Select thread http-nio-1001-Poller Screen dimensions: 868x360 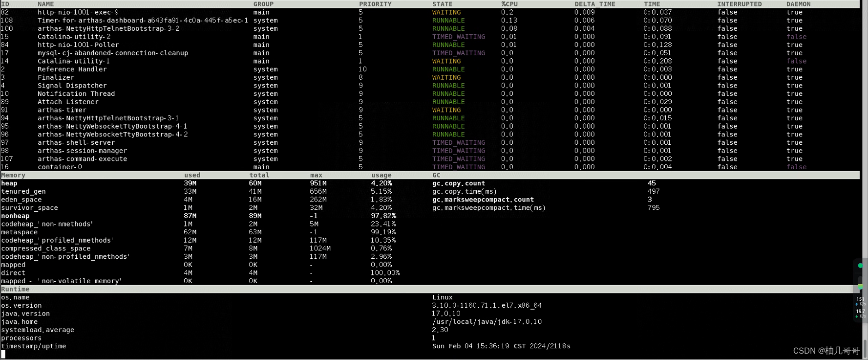(78, 45)
